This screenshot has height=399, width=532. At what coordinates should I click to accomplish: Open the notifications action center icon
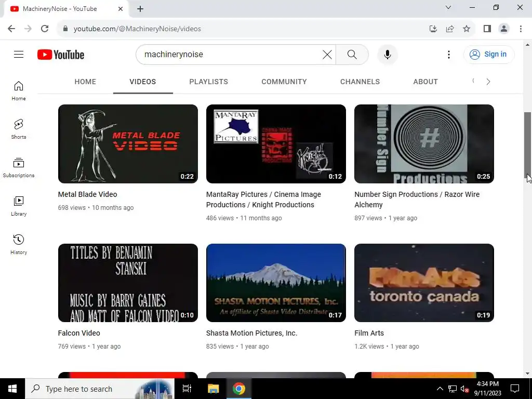(515, 389)
